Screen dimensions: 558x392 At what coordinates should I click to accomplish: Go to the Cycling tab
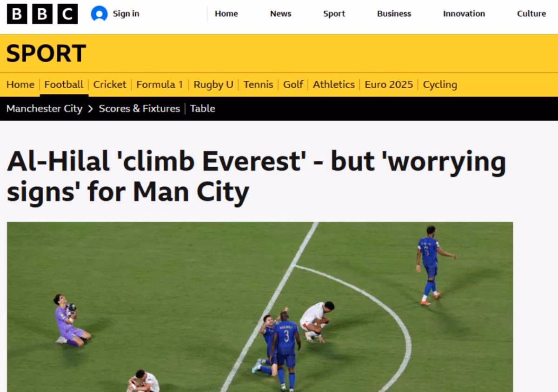click(440, 85)
